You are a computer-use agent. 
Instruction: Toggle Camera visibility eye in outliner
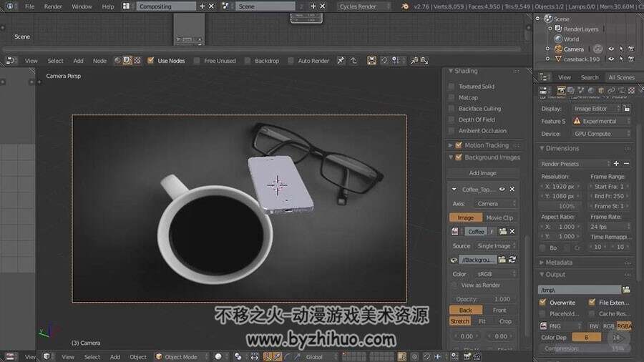(x=611, y=49)
